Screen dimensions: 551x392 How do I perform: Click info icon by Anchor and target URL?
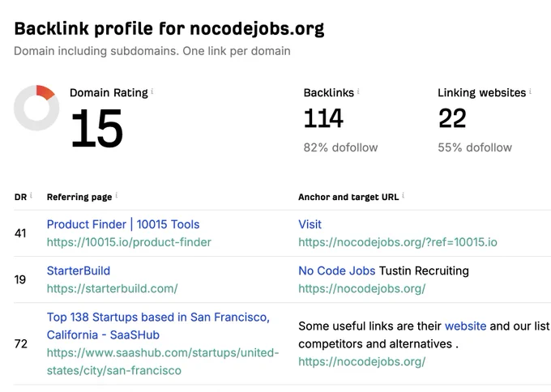pyautogui.click(x=403, y=195)
